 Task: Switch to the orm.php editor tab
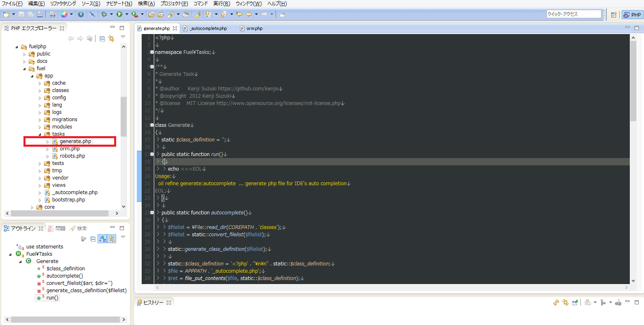(x=254, y=28)
